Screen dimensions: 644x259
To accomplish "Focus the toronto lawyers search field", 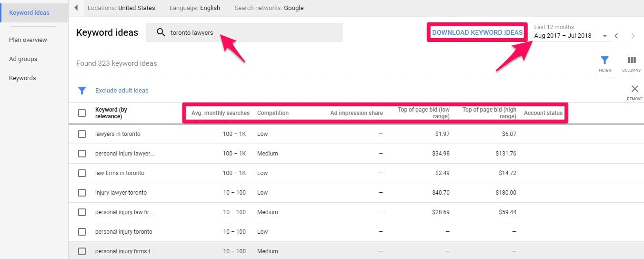I will click(x=244, y=32).
